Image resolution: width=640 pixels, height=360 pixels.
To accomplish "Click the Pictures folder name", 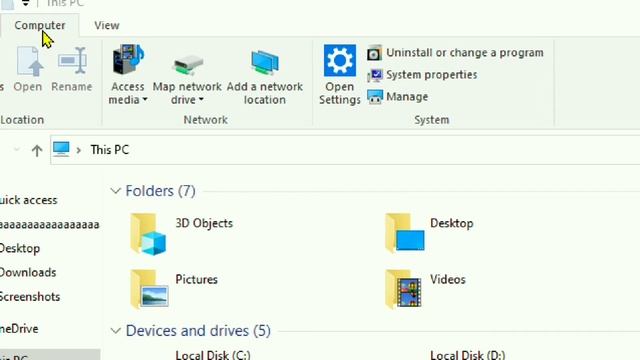I will [x=196, y=280].
